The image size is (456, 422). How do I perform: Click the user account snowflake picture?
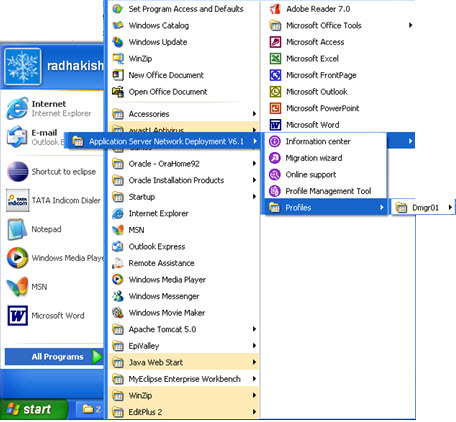pos(23,66)
